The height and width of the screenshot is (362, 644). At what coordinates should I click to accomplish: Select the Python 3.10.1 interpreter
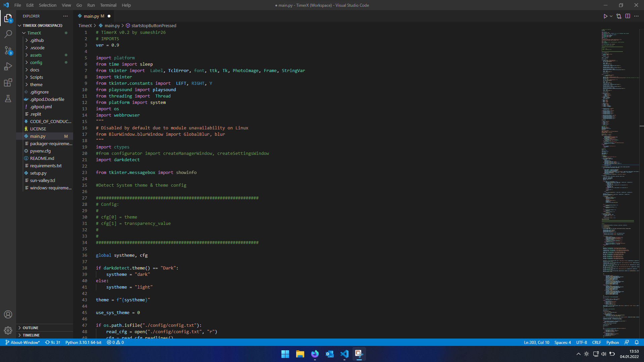coord(83,342)
